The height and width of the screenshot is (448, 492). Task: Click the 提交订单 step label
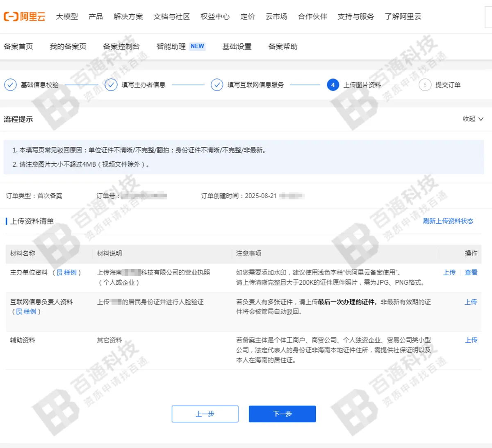click(448, 85)
